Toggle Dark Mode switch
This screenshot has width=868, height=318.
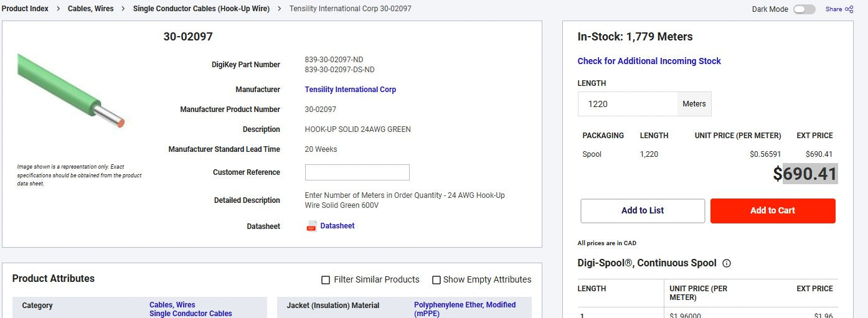pyautogui.click(x=804, y=9)
